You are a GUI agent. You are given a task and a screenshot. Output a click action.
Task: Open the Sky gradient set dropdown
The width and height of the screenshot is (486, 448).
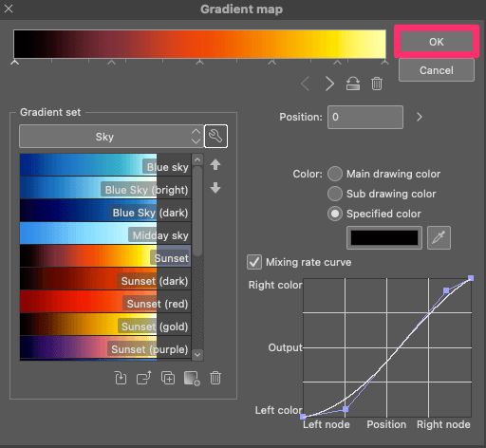point(111,137)
